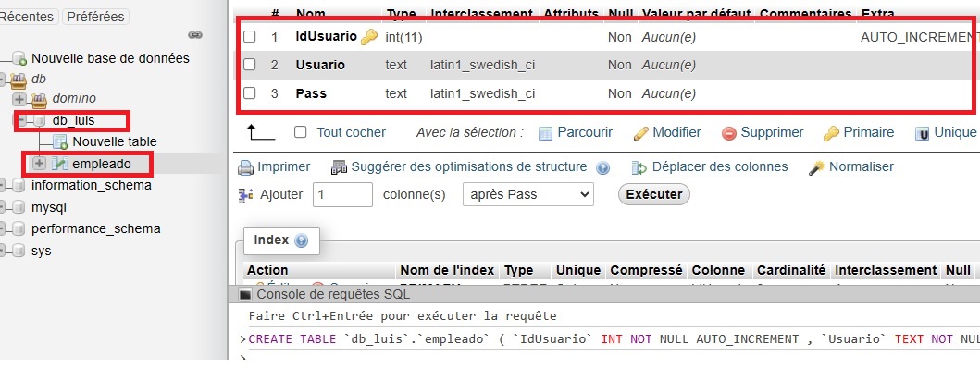This screenshot has height=369, width=980.
Task: Click the Cardinalité header in Index table
Action: coord(791,270)
